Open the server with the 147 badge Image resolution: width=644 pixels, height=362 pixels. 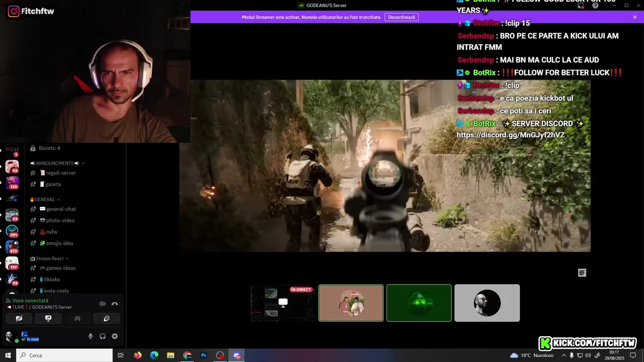pyautogui.click(x=12, y=263)
